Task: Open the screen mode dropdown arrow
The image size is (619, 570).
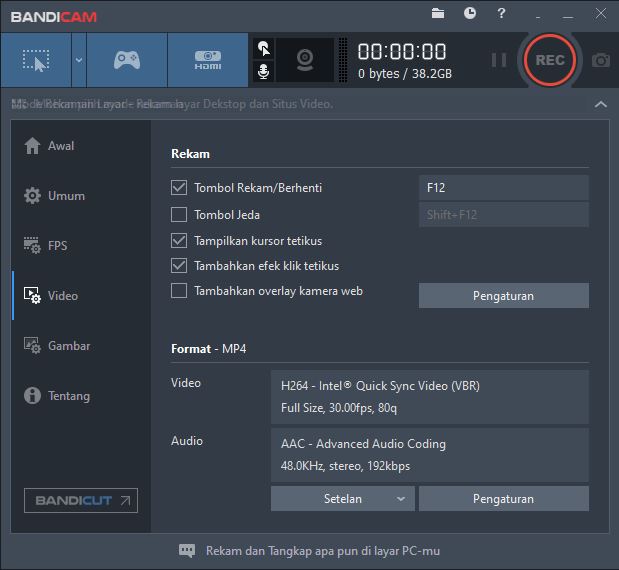Action: pos(79,60)
